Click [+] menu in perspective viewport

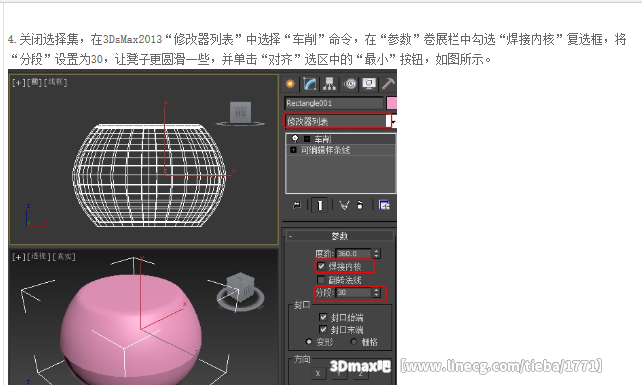click(x=18, y=257)
